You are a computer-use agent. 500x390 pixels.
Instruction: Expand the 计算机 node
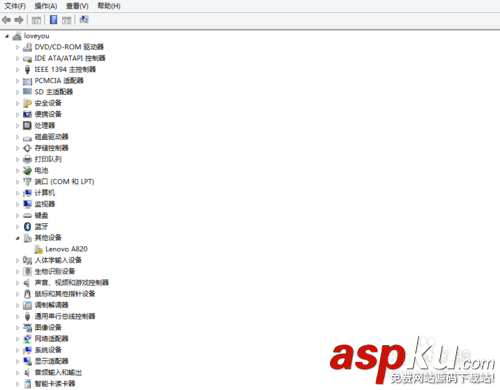17,193
